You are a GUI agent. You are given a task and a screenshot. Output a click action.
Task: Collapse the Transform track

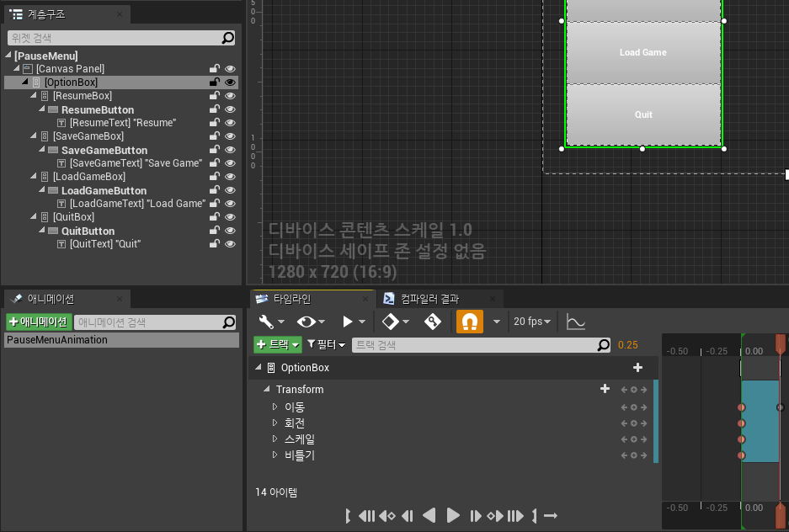tap(267, 389)
